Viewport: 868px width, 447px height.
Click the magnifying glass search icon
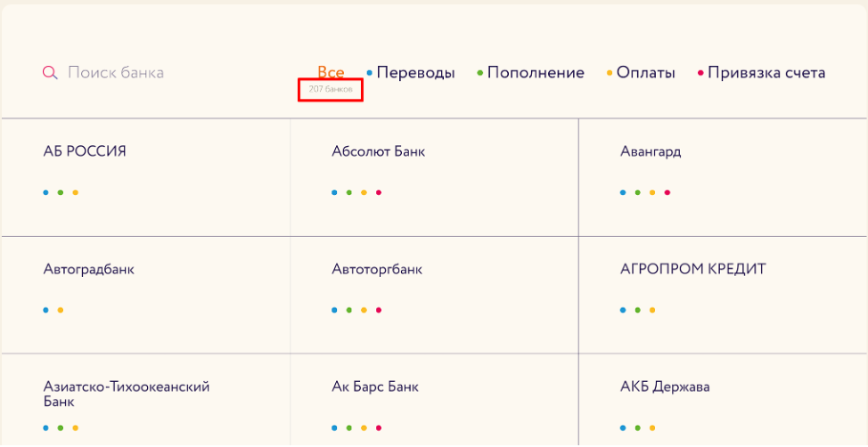pos(50,73)
